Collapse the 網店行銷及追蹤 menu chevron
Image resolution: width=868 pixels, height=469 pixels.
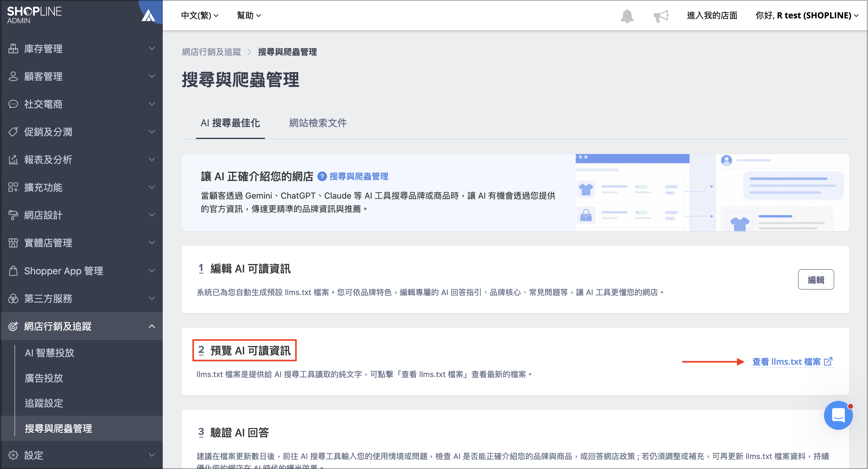tap(152, 326)
